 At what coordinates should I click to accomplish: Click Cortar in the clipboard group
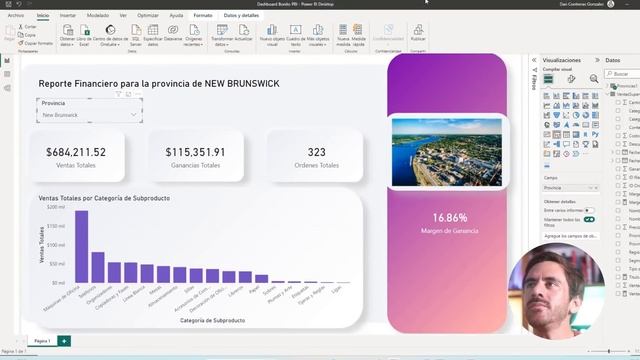[x=27, y=27]
